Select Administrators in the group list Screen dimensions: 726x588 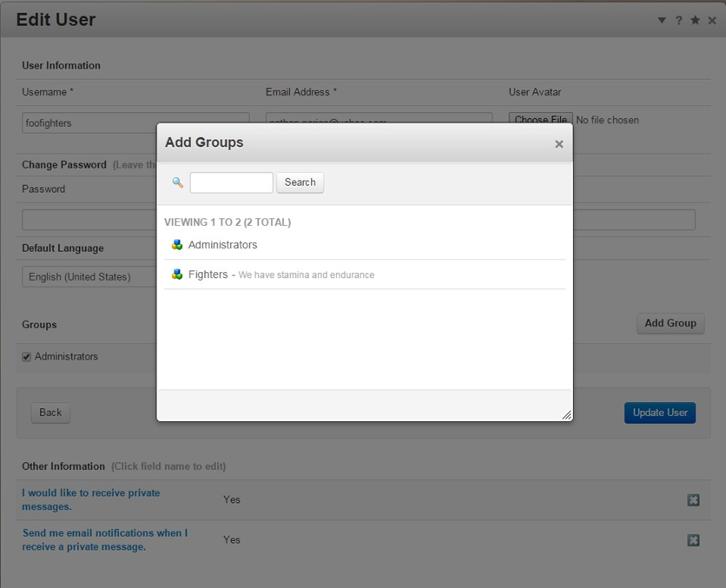pyautogui.click(x=222, y=245)
